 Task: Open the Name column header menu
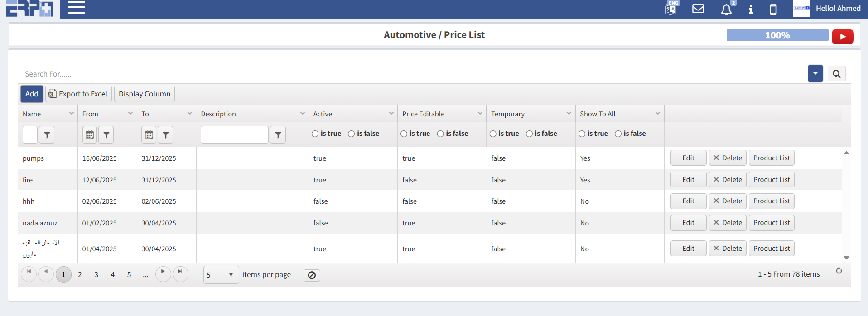coord(71,114)
